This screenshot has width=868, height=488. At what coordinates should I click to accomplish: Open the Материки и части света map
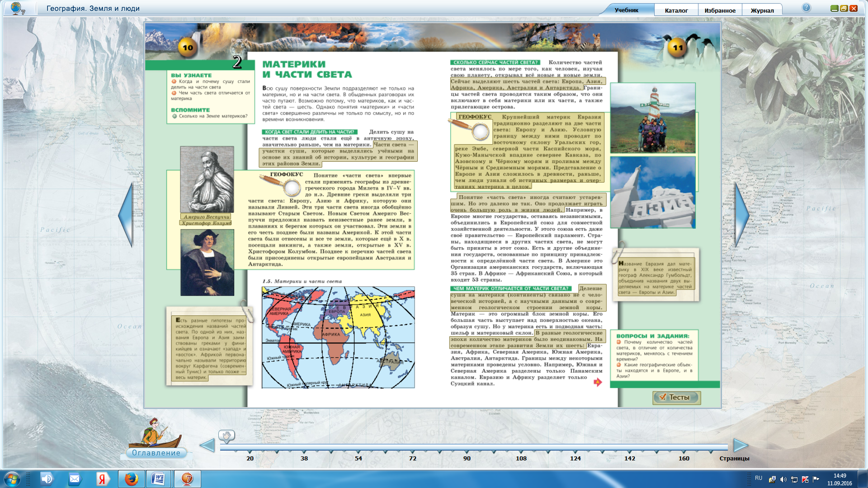click(338, 337)
